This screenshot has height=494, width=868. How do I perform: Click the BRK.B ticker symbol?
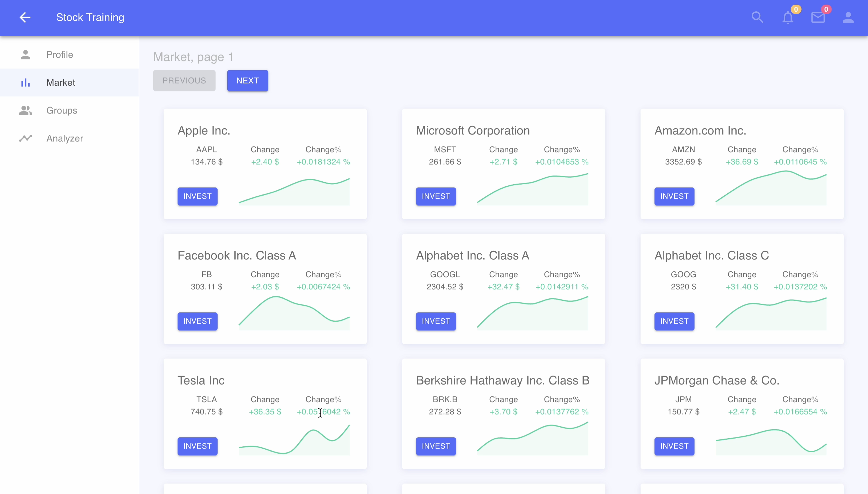[x=445, y=399]
